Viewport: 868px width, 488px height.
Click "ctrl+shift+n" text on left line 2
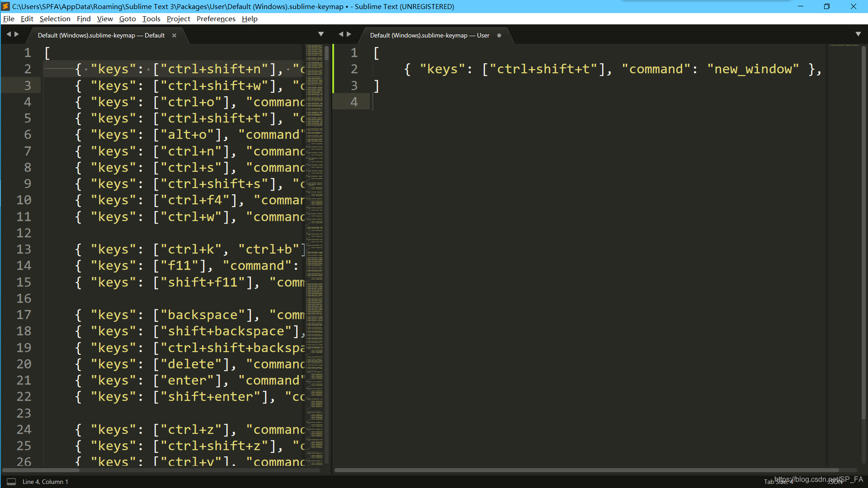coord(214,69)
